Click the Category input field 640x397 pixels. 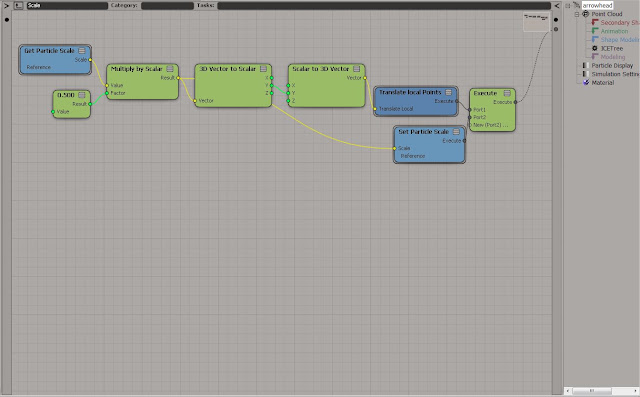point(167,5)
